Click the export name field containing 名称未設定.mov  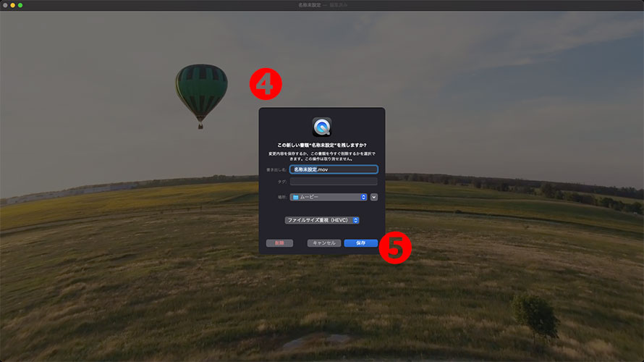click(334, 169)
